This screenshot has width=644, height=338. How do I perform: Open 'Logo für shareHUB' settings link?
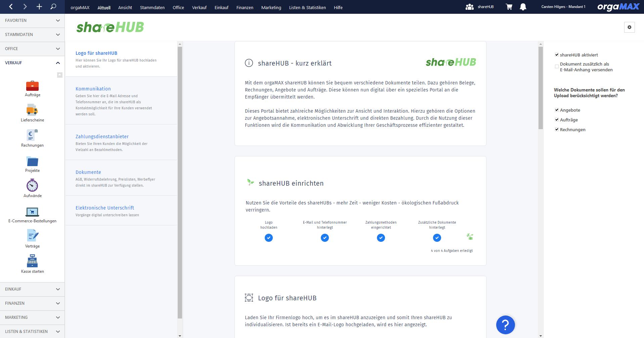[96, 53]
